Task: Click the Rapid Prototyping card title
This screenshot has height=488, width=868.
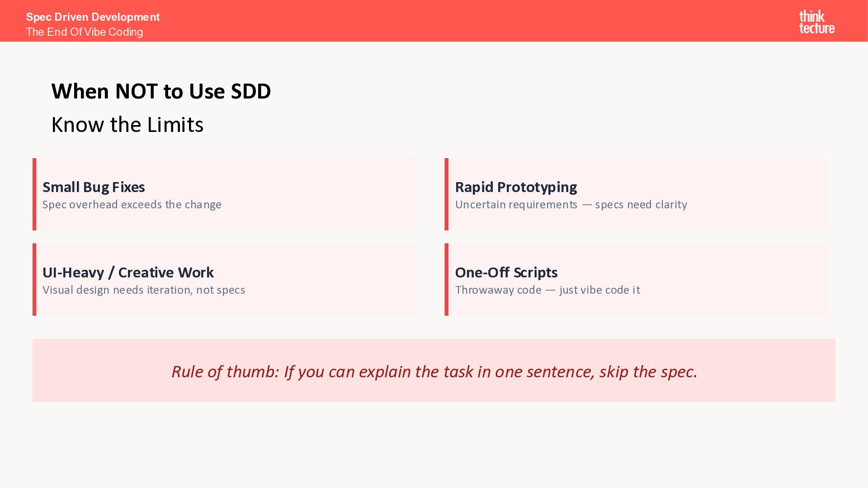Action: click(x=515, y=187)
